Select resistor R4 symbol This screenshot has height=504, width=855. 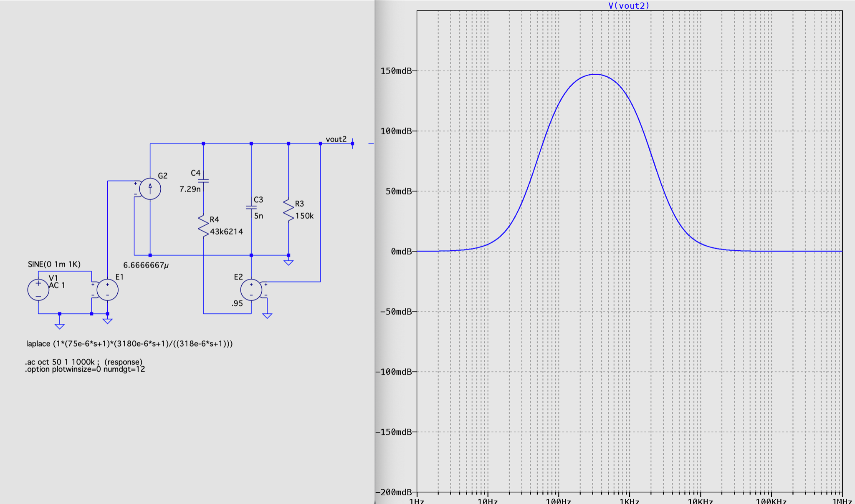[203, 226]
